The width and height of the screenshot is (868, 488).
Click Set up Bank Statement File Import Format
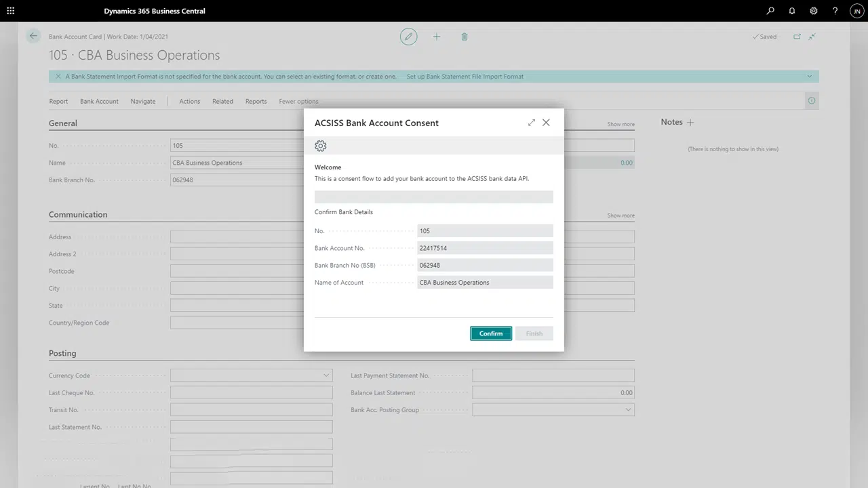[x=465, y=77]
